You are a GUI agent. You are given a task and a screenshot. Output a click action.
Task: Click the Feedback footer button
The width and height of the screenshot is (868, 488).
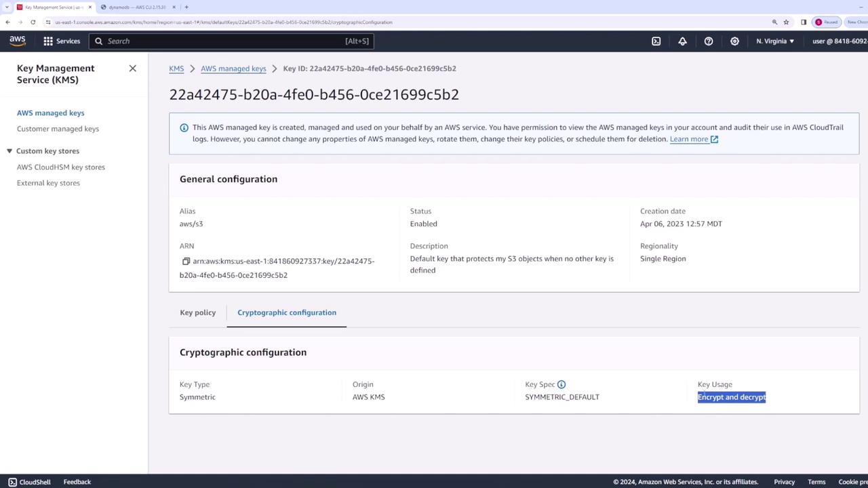[77, 482]
